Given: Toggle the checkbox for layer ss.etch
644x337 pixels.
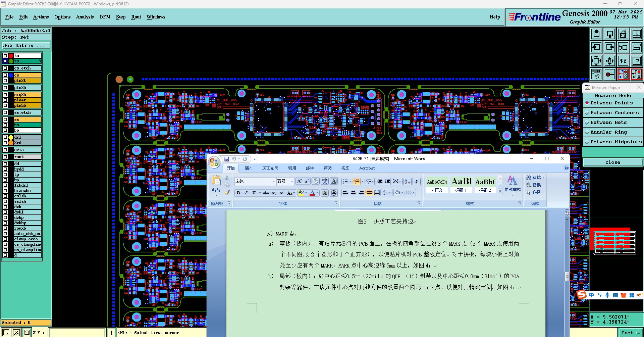Looking at the screenshot, I should coord(5,112).
